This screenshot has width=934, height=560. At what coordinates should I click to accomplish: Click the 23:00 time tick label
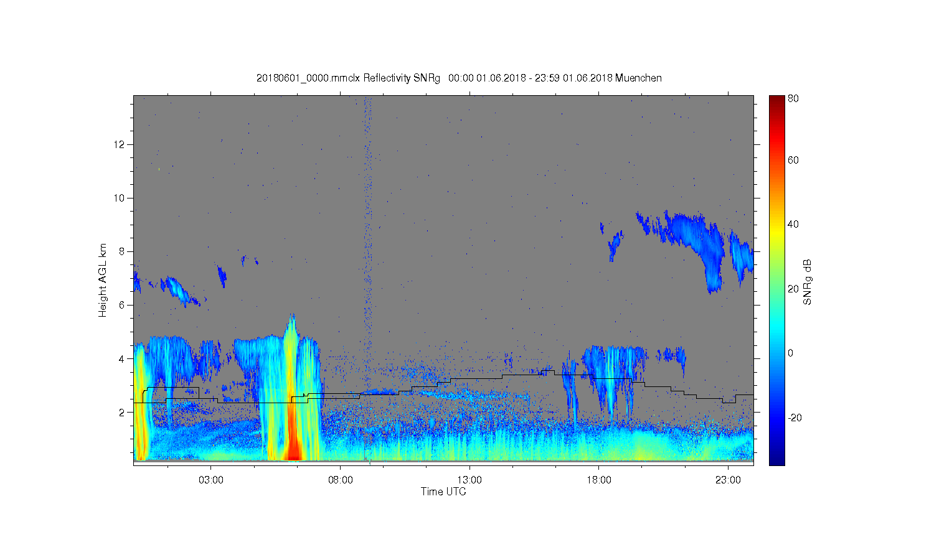tap(728, 480)
